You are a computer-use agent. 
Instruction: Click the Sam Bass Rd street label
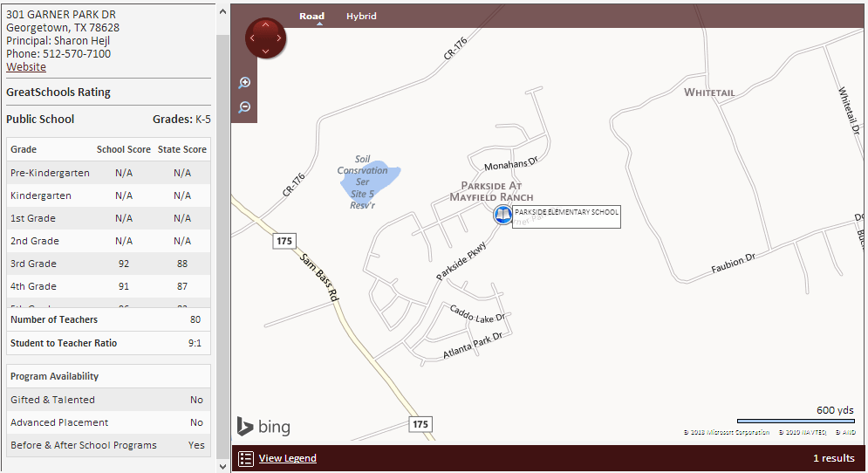coord(319,277)
